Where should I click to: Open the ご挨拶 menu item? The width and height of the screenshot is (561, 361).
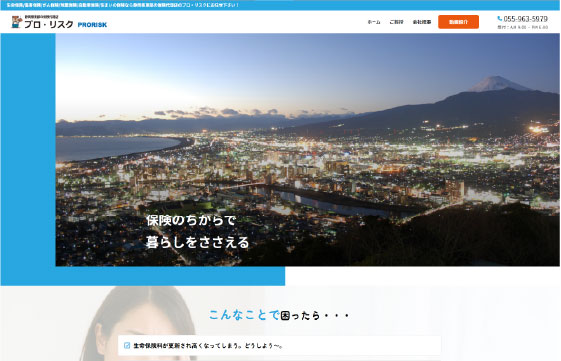click(x=396, y=22)
